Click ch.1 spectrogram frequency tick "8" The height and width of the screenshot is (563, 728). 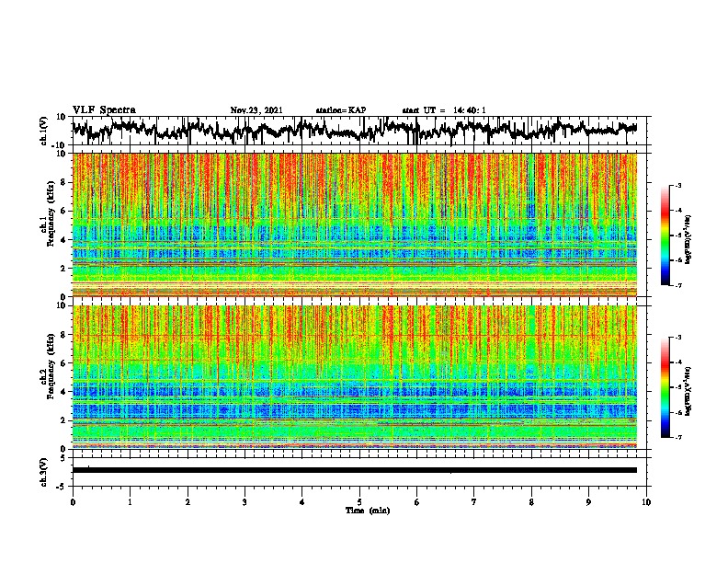click(x=63, y=182)
